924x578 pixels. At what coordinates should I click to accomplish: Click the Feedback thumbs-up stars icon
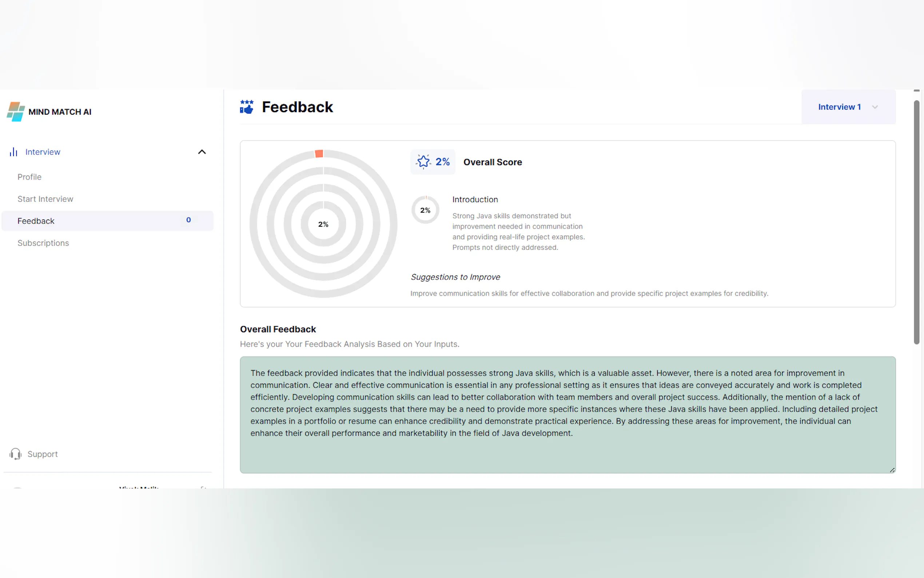pos(247,107)
